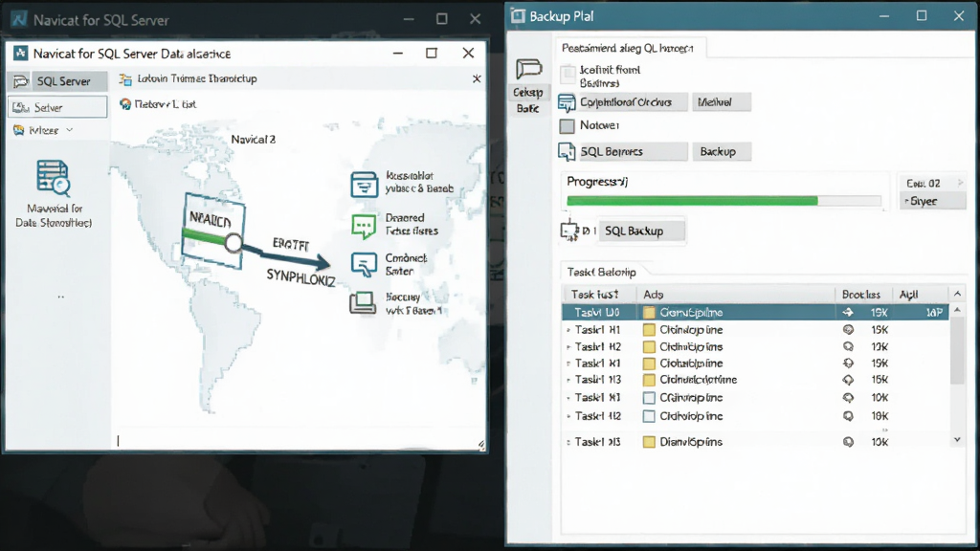Open the Ivlezz dropdown chevron

[69, 130]
